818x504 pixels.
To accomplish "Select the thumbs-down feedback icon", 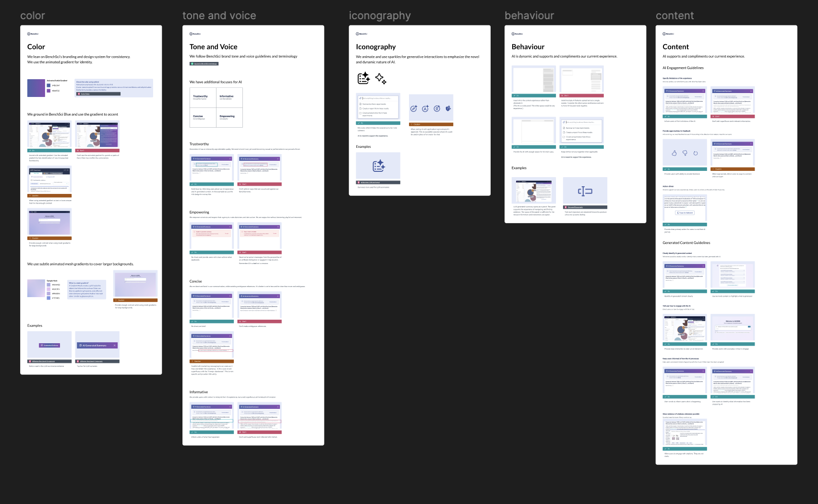I will click(x=685, y=153).
